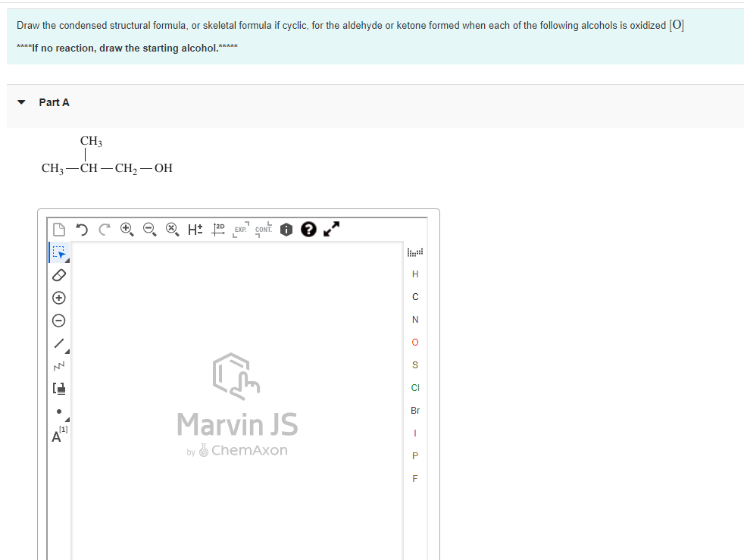The width and height of the screenshot is (744, 560).
Task: Zoom in on the canvas
Action: [127, 229]
